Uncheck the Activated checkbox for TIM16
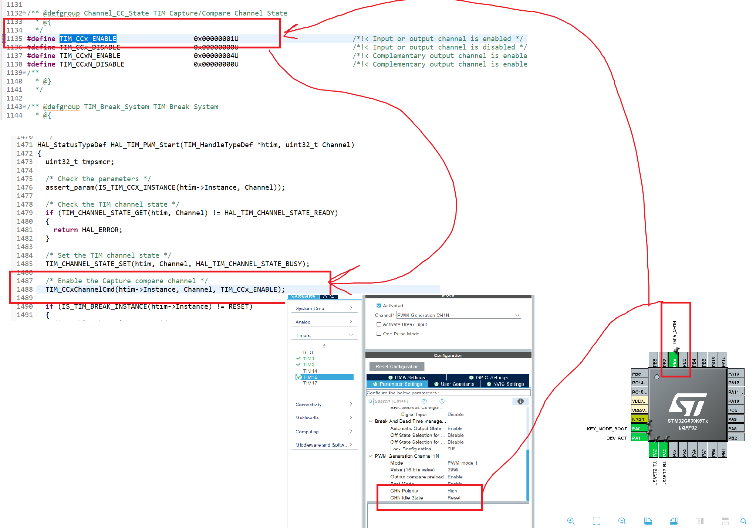This screenshot has width=756, height=532. (379, 305)
